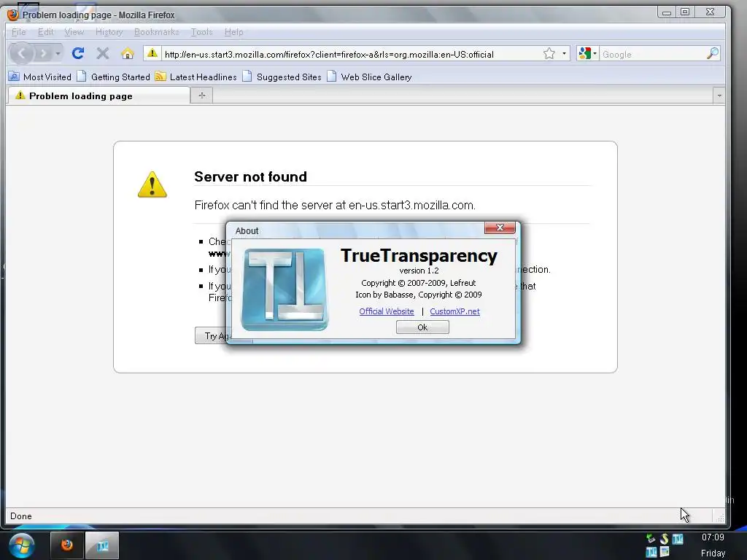Open the Google search engine selector
747x560 pixels.
587,54
